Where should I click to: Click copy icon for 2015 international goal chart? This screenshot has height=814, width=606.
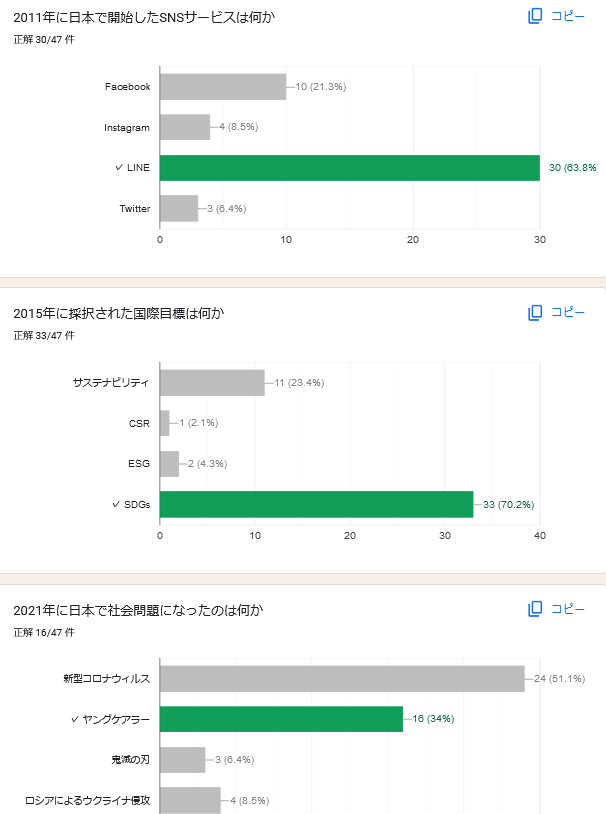tap(535, 313)
